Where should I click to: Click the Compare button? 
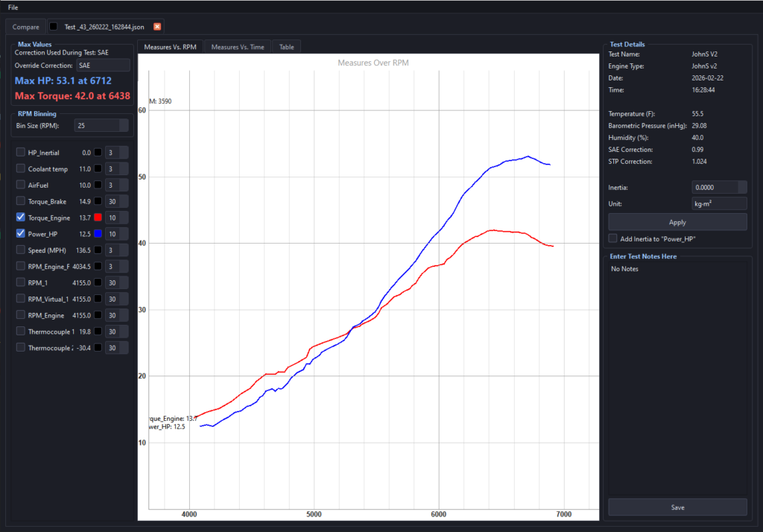(x=25, y=26)
